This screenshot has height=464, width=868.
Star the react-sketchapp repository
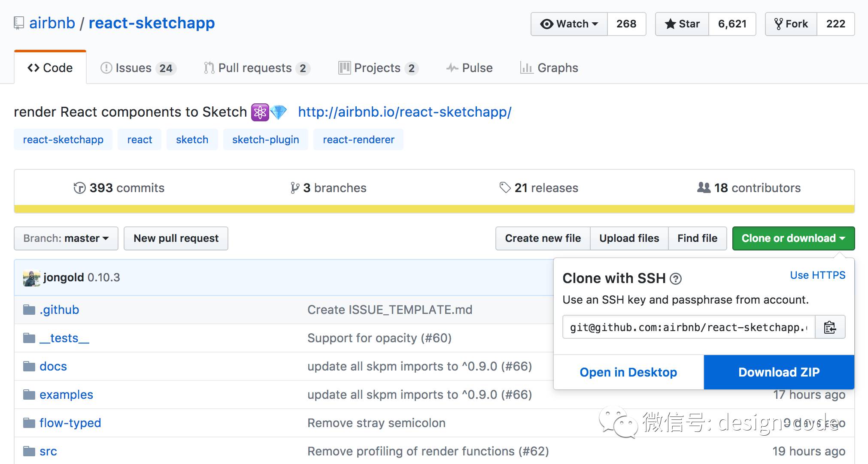[682, 24]
